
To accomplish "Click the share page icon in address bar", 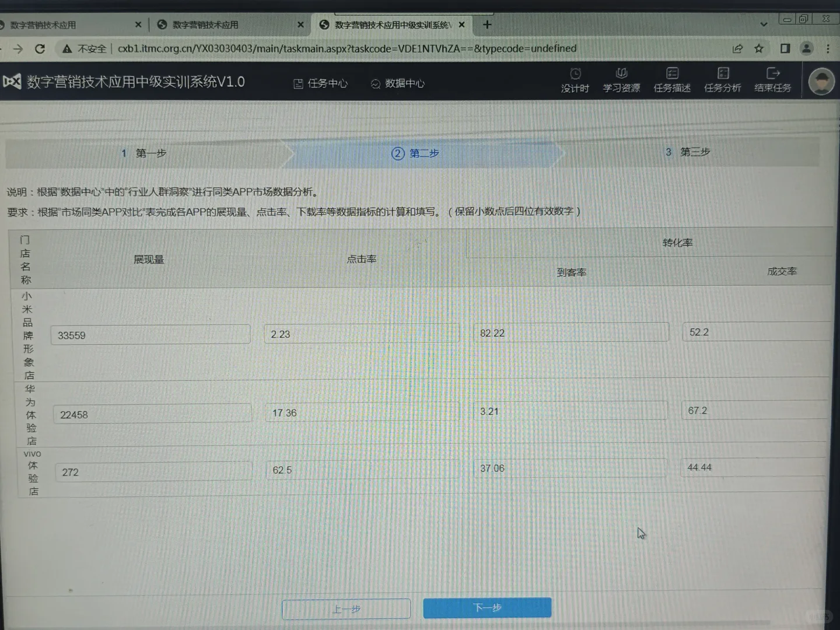I will 737,48.
